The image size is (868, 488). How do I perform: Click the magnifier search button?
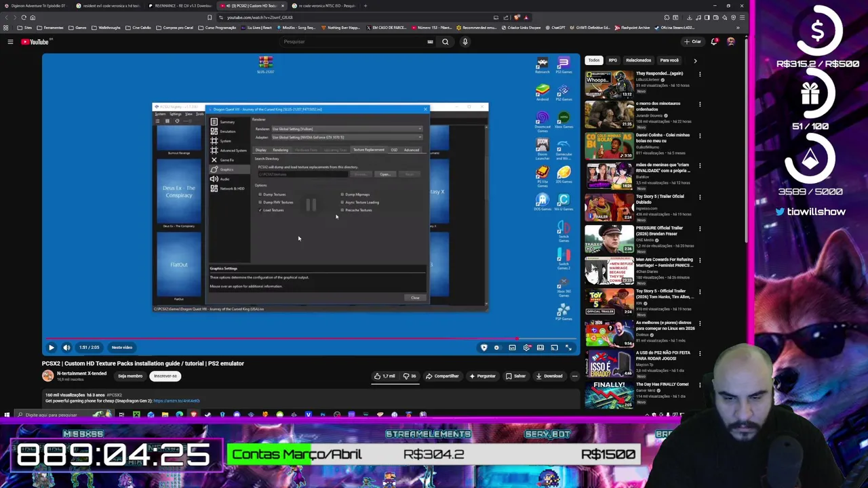(x=446, y=42)
